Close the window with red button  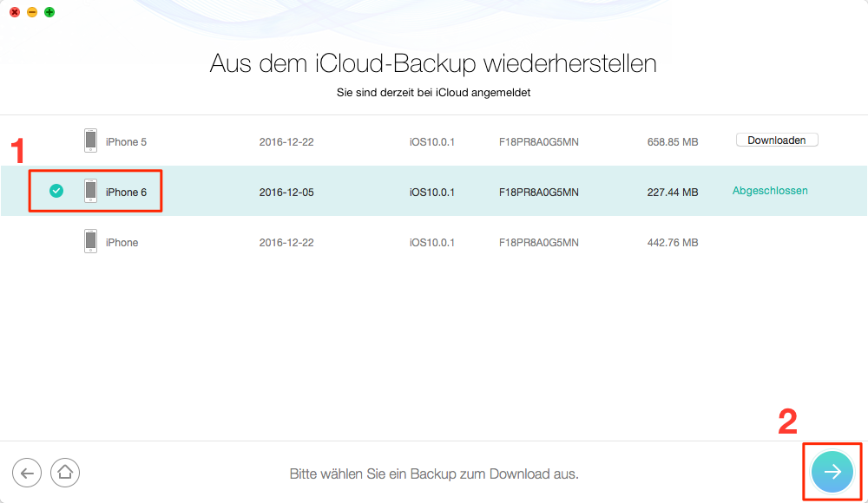tap(15, 12)
